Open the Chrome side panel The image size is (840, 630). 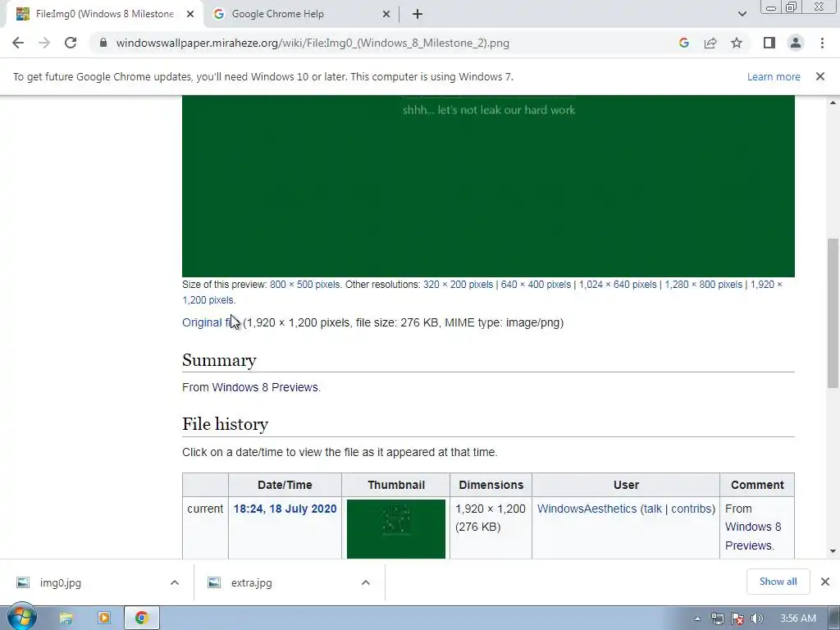769,43
